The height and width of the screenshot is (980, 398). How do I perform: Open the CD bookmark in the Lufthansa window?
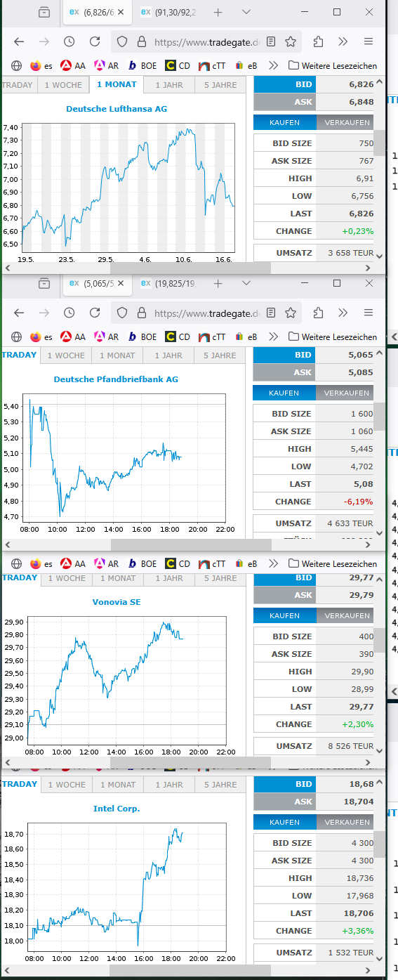tap(178, 65)
